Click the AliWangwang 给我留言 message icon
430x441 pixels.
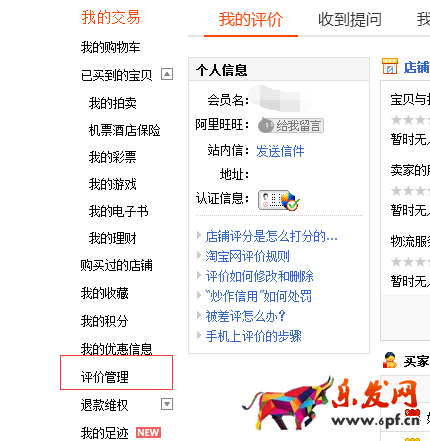tap(291, 126)
